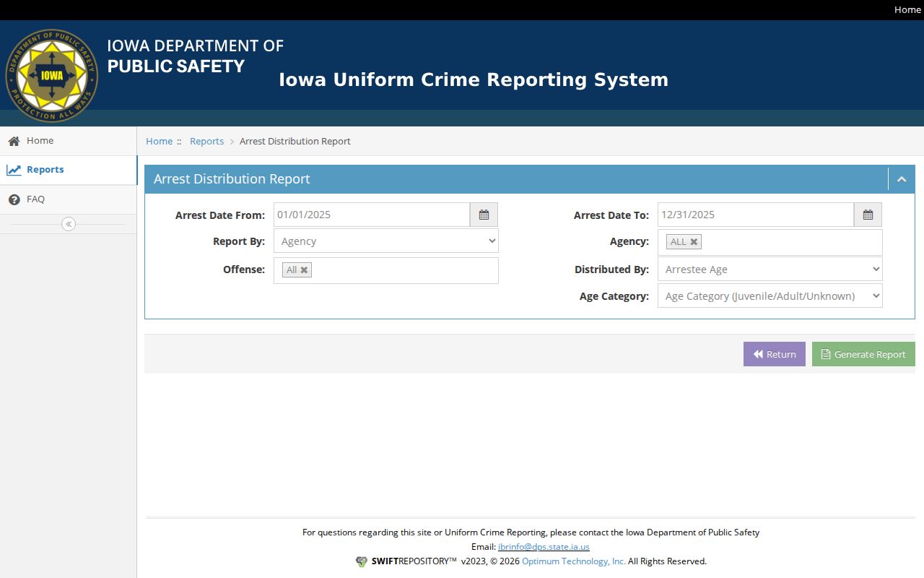Click the Generate Report button
The image size is (924, 578).
tap(863, 354)
